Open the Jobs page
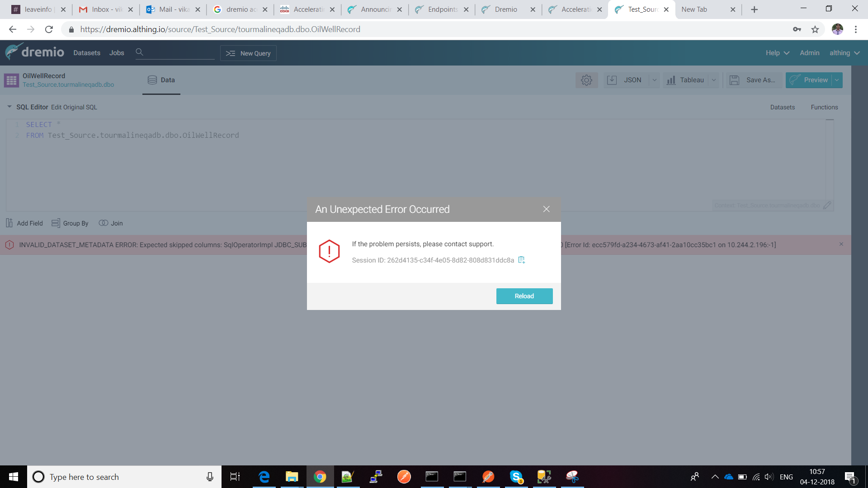The image size is (868, 488). [x=117, y=53]
